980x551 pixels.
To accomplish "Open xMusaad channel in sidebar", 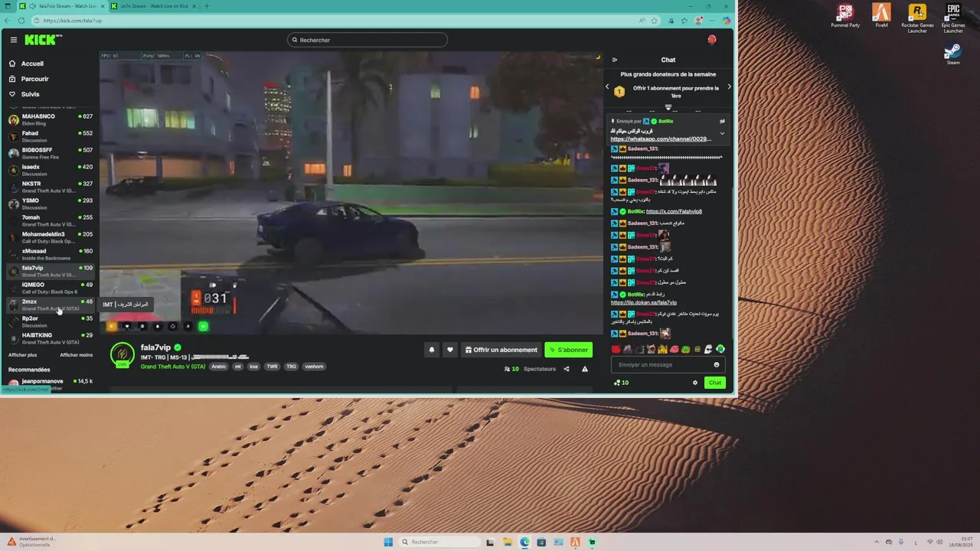I will pyautogui.click(x=50, y=254).
